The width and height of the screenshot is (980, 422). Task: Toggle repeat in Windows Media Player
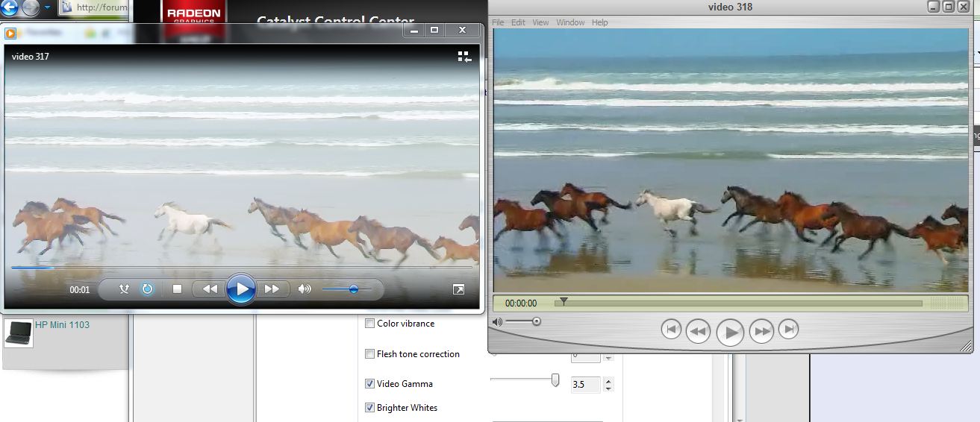147,289
